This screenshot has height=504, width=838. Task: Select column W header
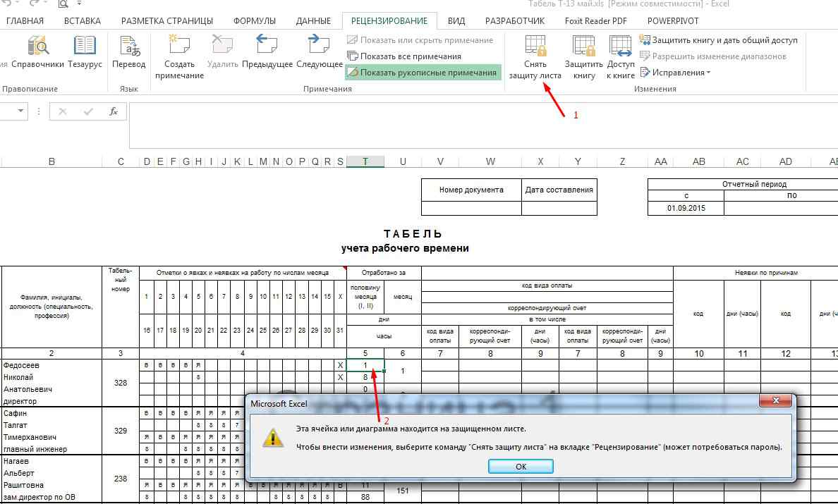[x=490, y=161]
